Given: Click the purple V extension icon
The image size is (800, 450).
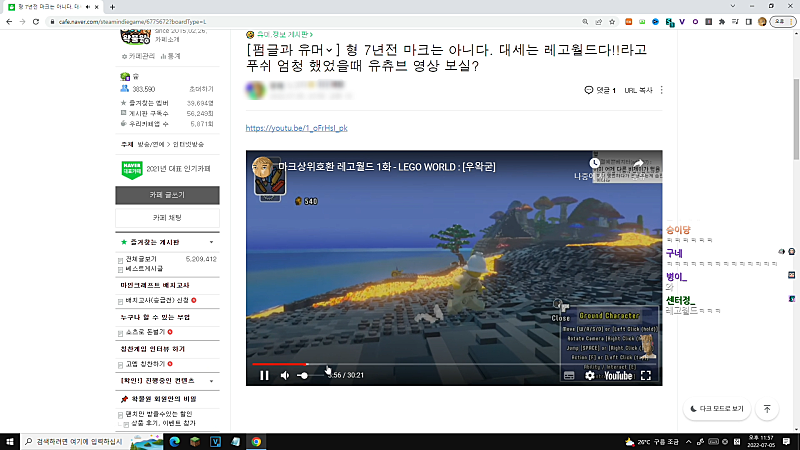Looking at the screenshot, I should point(682,22).
